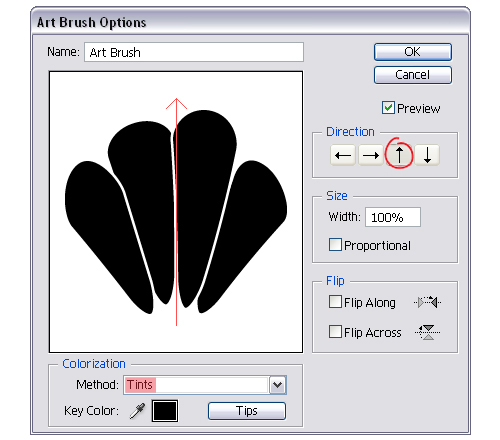This screenshot has height=440, width=500.
Task: Select the left arrow direction button
Action: pyautogui.click(x=343, y=155)
